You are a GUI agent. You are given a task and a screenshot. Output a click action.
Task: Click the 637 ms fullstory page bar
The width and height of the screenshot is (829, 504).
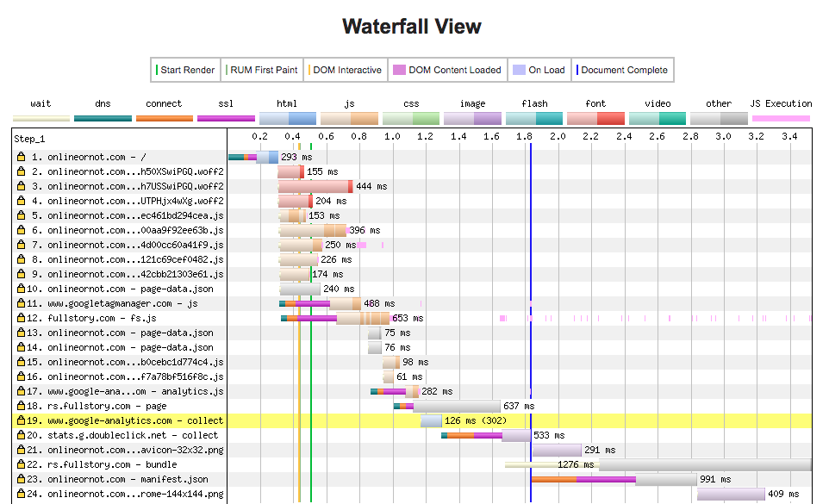click(446, 406)
